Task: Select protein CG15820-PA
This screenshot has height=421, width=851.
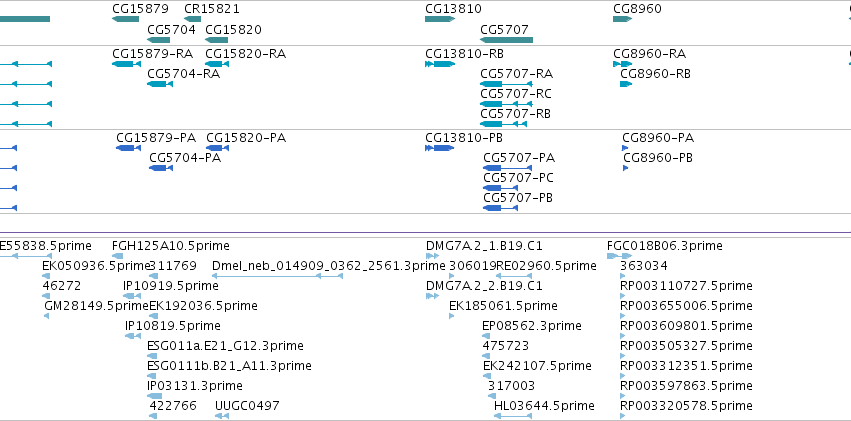Action: point(218,148)
